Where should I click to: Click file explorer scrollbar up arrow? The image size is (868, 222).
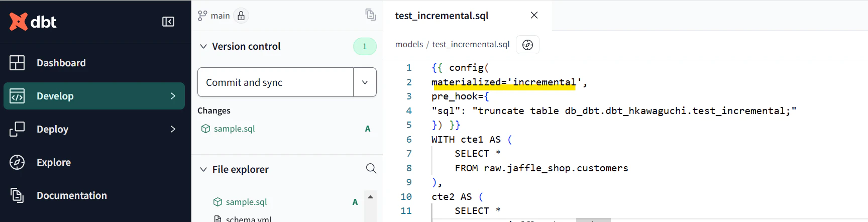tap(371, 197)
